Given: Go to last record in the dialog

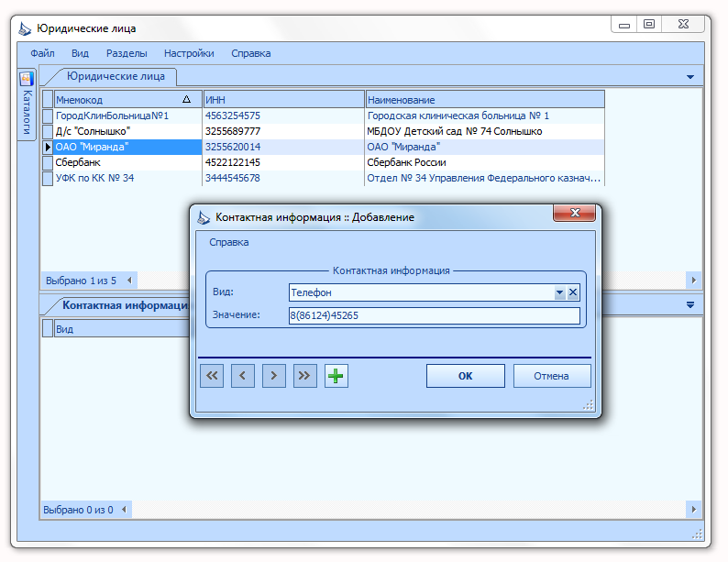Looking at the screenshot, I should click(305, 376).
